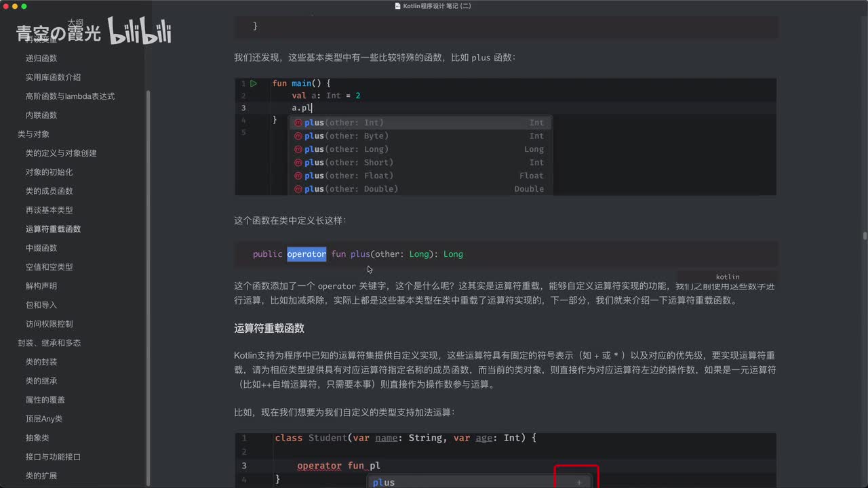Screen dimensions: 868x488
Task: Click the highlighted operator keyword
Action: coord(307,254)
